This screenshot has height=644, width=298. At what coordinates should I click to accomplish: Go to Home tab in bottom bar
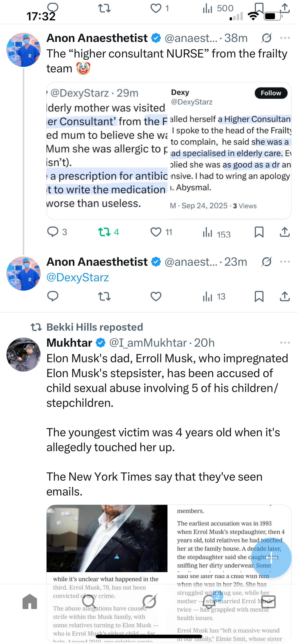coord(30,602)
